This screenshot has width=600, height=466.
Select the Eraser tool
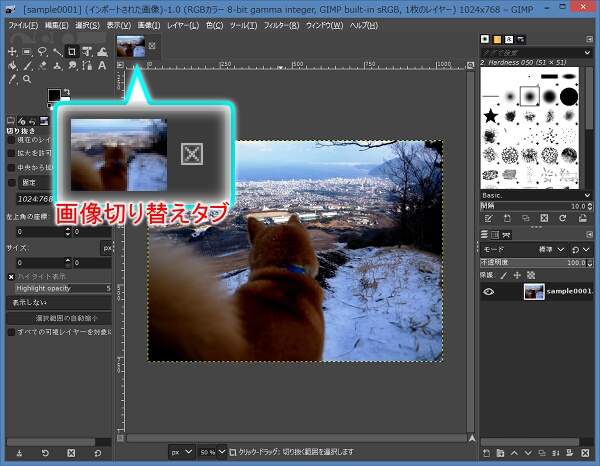(42, 65)
